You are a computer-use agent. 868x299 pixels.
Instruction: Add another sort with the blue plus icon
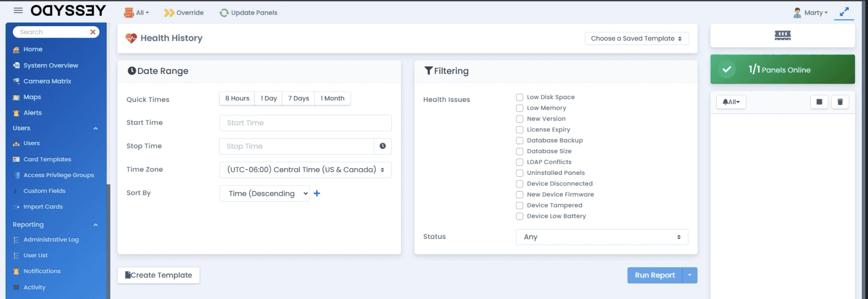point(317,193)
